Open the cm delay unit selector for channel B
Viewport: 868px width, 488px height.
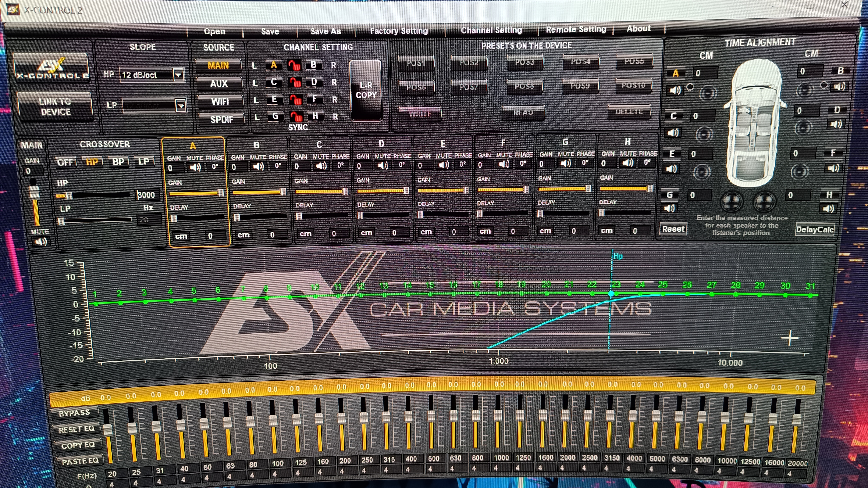[243, 235]
